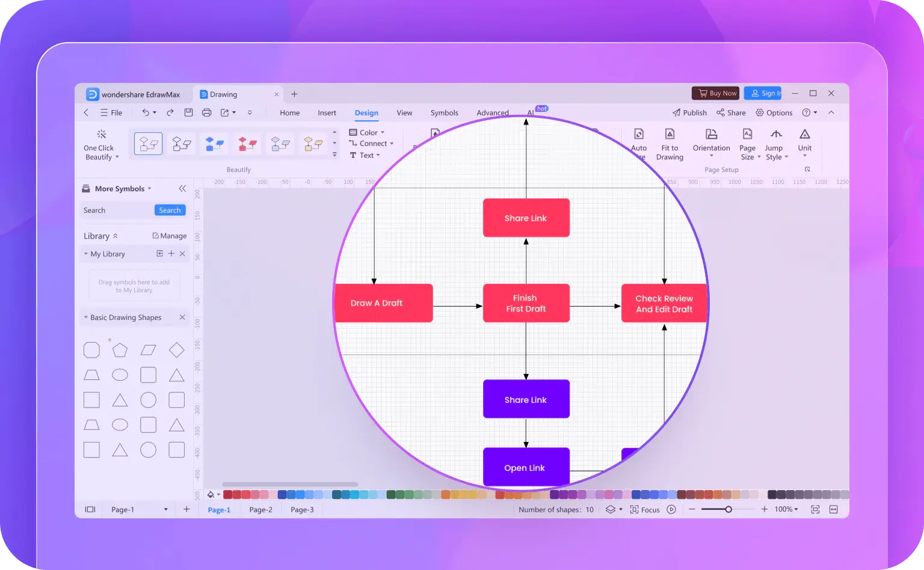Expand the Connect dropdown
The width and height of the screenshot is (924, 570).
pyautogui.click(x=372, y=144)
